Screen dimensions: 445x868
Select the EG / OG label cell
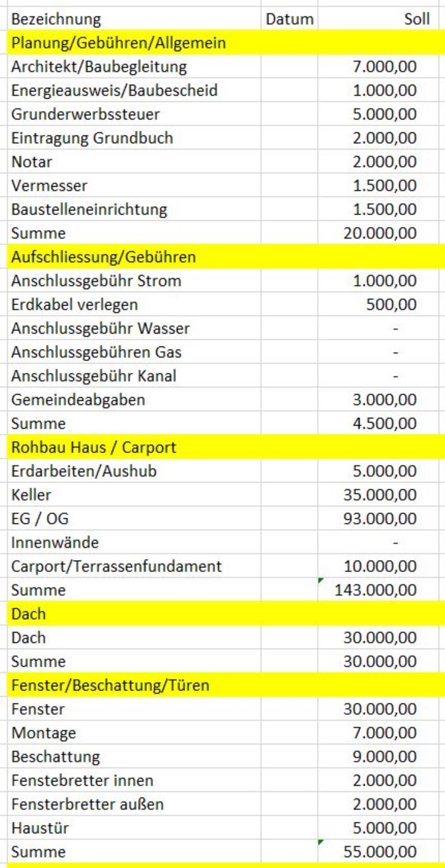[x=134, y=518]
